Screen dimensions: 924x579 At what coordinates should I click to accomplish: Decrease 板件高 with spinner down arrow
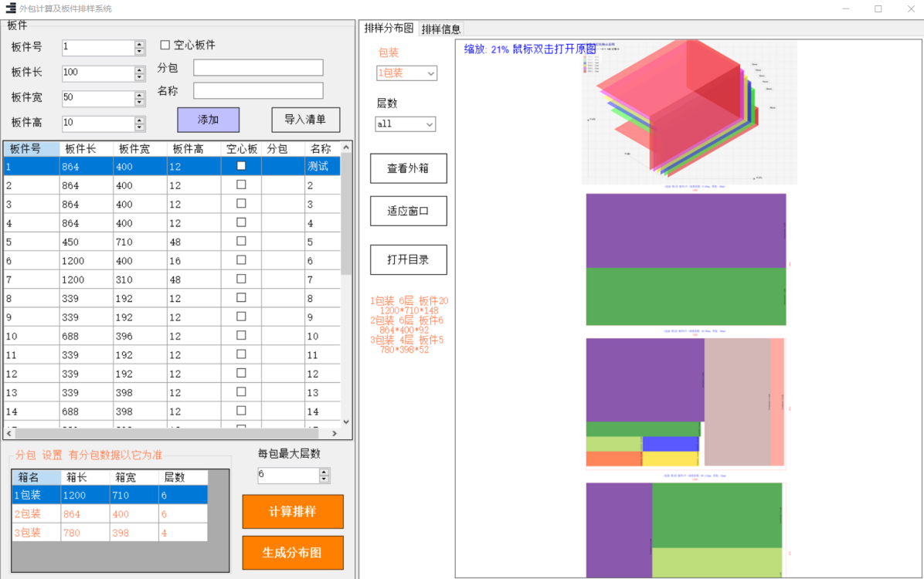140,127
